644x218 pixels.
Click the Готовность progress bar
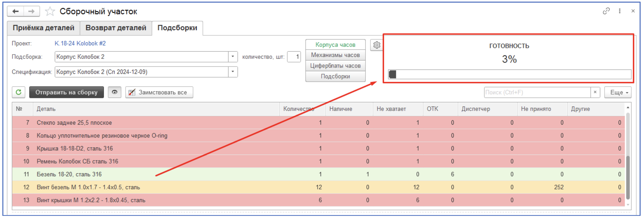pyautogui.click(x=509, y=74)
